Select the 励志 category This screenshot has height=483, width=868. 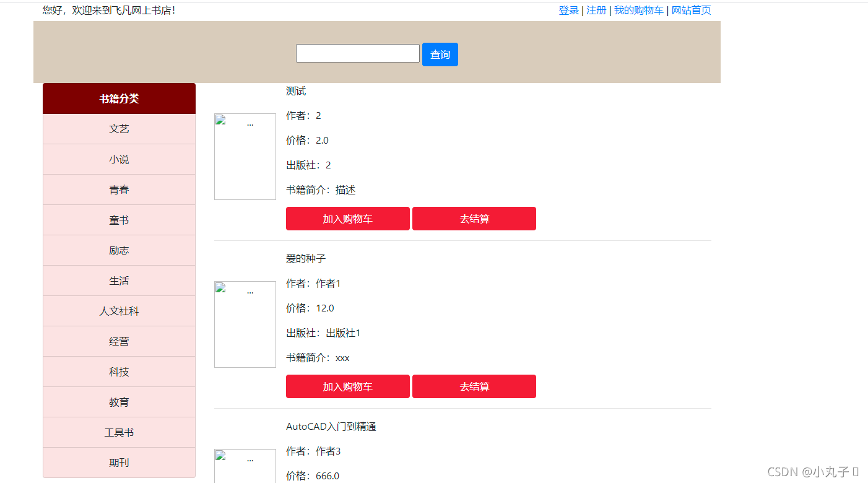[x=119, y=250]
